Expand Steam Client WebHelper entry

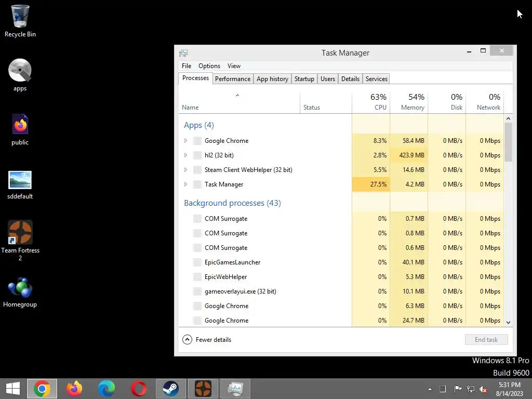tap(185, 170)
